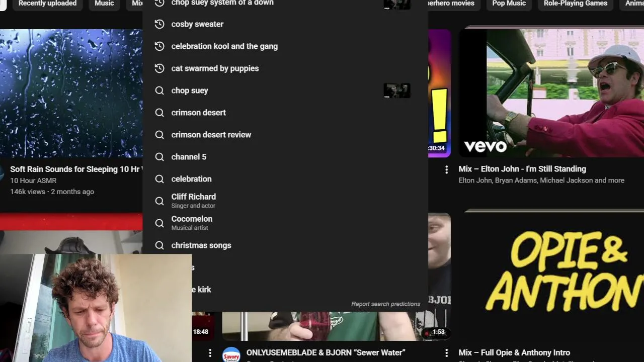Click the history icon beside 'cosby sweater'

pos(159,24)
